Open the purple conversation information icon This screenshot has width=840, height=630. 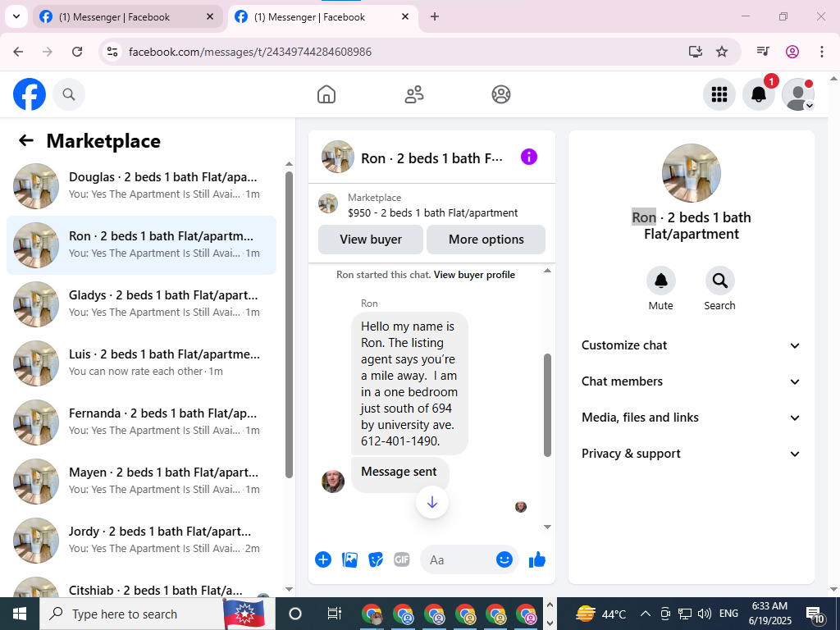529,157
